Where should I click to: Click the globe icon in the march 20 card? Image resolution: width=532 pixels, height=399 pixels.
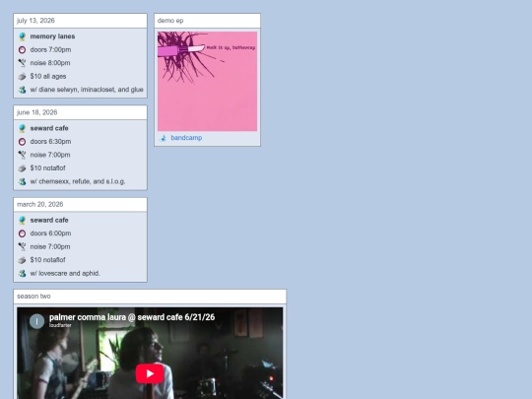tap(22, 221)
